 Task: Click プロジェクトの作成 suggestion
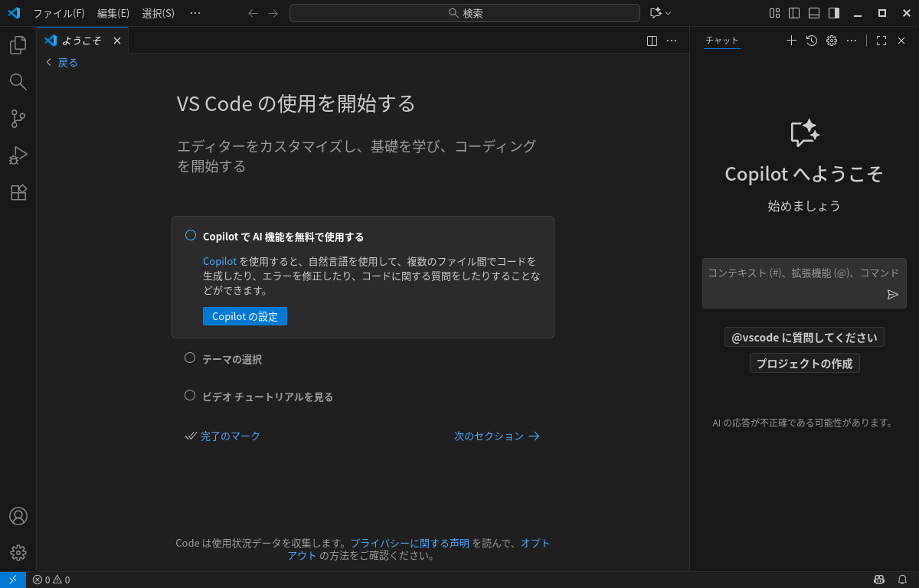tap(804, 364)
